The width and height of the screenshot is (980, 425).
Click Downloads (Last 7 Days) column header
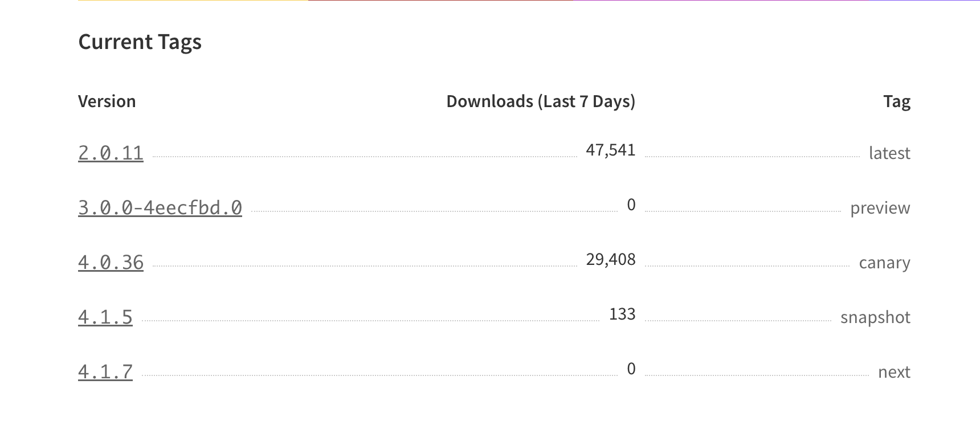point(541,101)
